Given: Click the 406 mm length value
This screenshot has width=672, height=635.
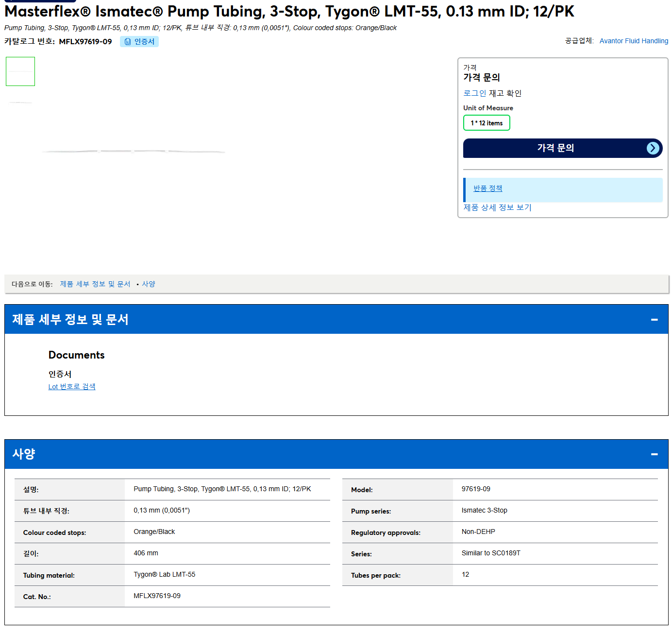Looking at the screenshot, I should pos(146,553).
